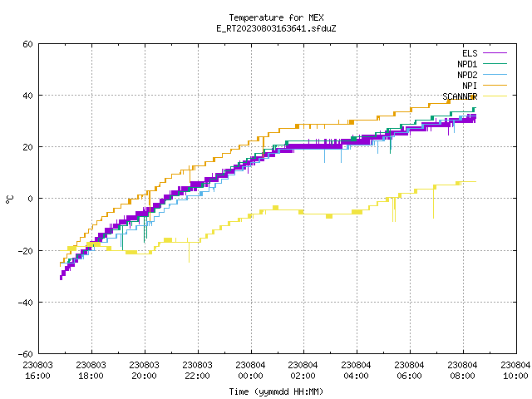Click the NPD2 legend label
The height and width of the screenshot is (399, 532).
(467, 75)
